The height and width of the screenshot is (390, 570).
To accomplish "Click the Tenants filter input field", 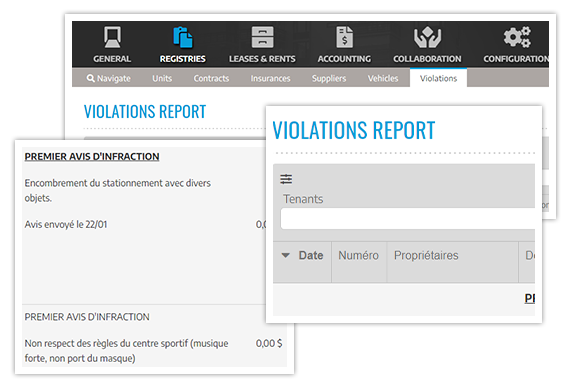I will [x=408, y=218].
